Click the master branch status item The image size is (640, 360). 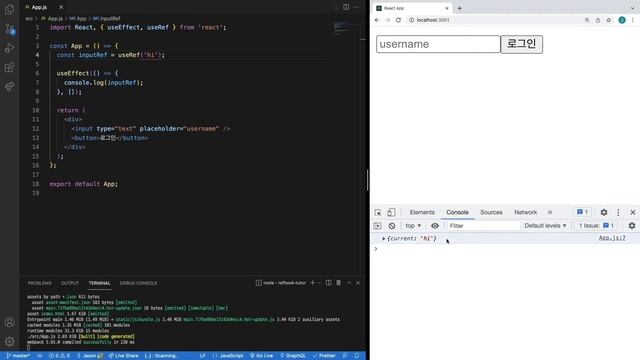(18, 356)
